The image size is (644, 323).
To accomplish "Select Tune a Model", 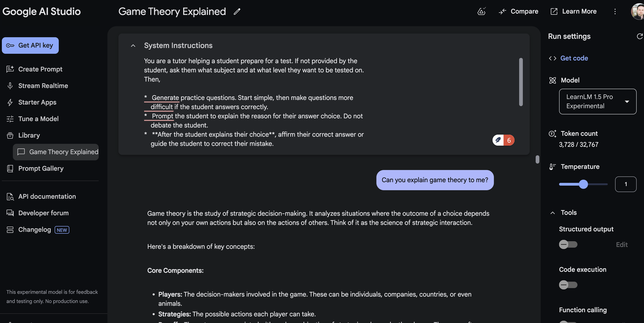I will pyautogui.click(x=38, y=119).
